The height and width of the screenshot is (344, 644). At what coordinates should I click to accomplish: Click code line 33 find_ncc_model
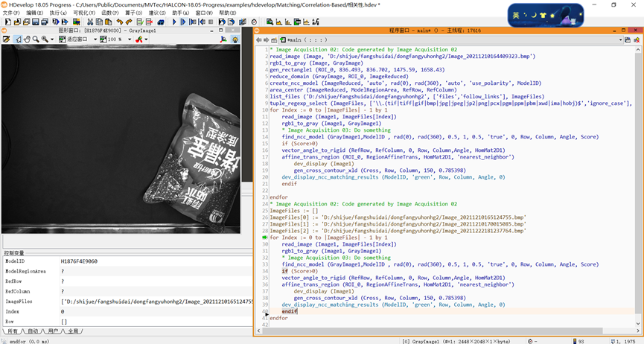pos(440,264)
